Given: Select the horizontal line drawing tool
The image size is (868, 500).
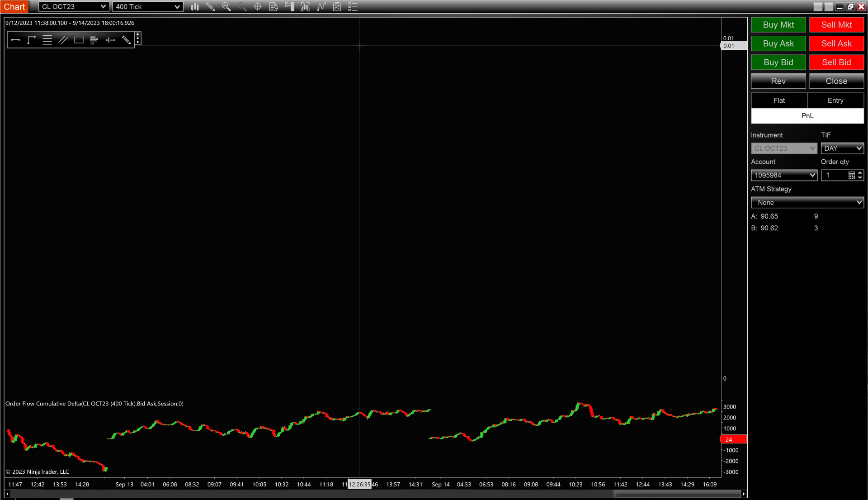Looking at the screenshot, I should [x=15, y=40].
